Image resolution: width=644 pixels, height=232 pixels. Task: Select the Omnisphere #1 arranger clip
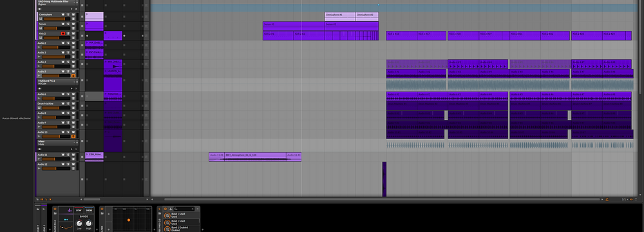339,17
